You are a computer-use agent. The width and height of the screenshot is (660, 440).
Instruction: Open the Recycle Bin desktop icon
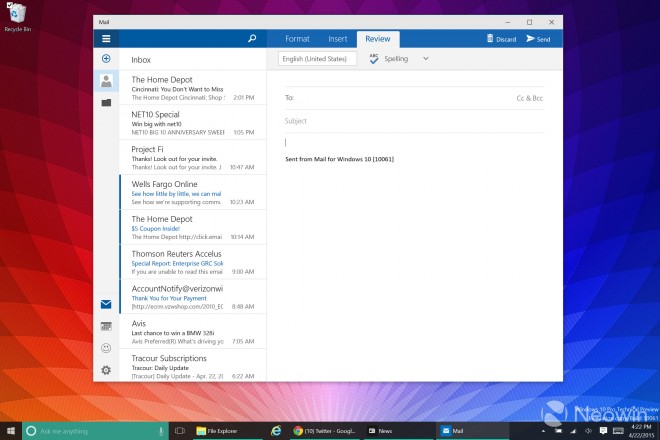pyautogui.click(x=17, y=17)
